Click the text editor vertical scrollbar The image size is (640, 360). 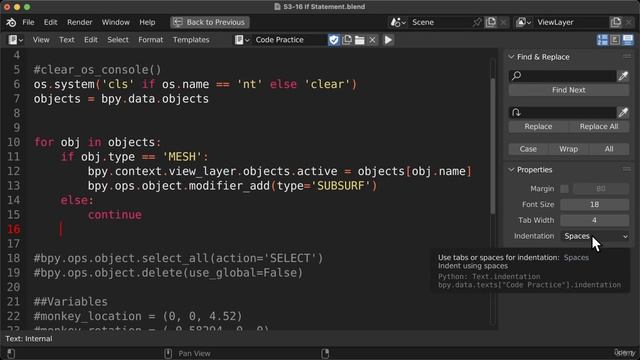[x=493, y=145]
